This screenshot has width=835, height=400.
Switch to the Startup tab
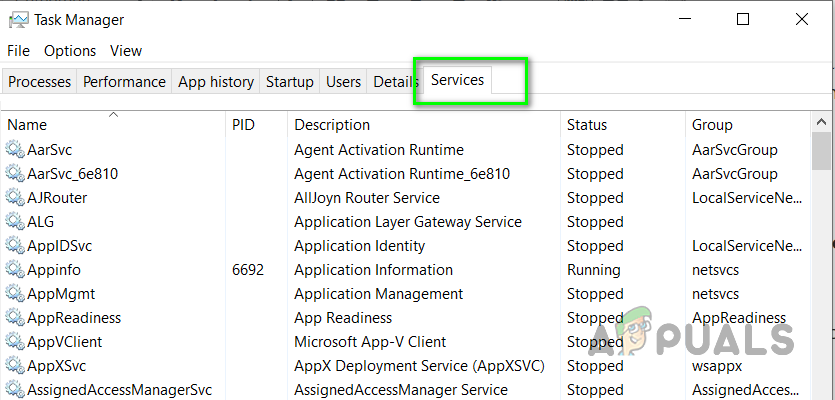[290, 82]
